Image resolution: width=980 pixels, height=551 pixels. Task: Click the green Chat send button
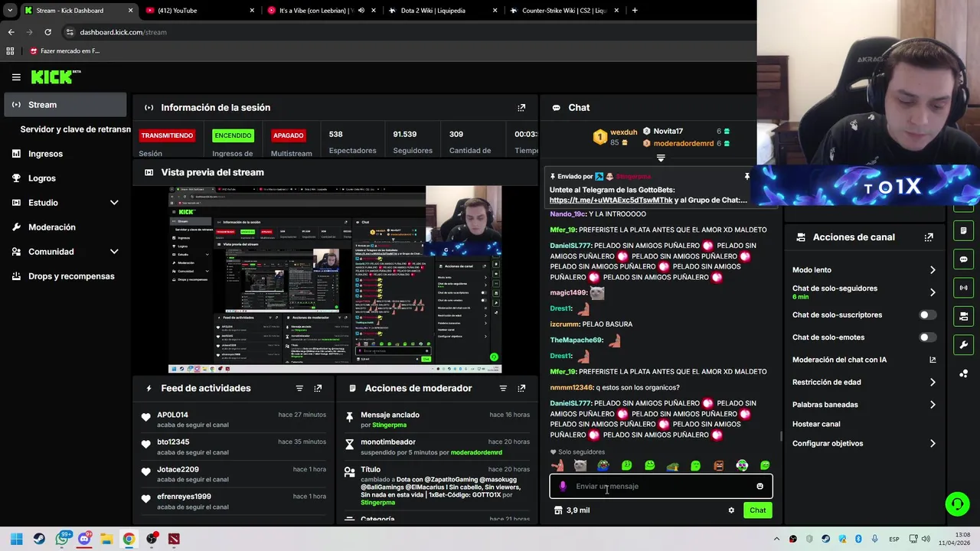pyautogui.click(x=757, y=510)
